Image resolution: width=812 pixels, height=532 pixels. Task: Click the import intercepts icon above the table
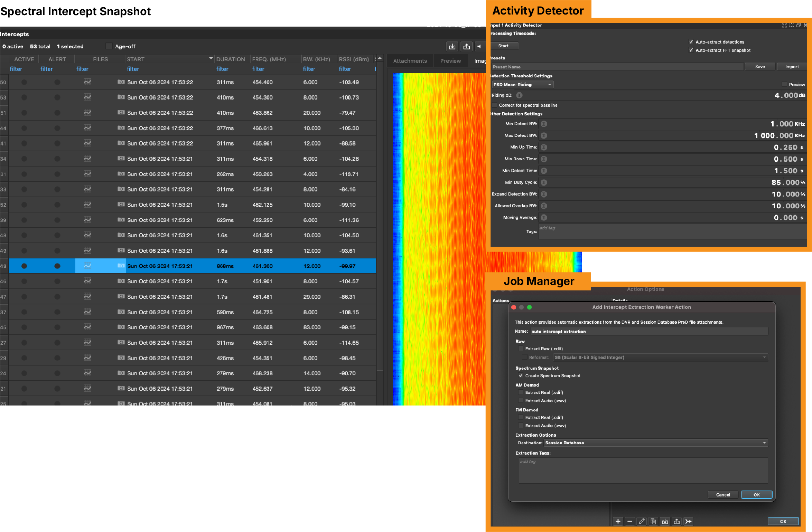(452, 47)
